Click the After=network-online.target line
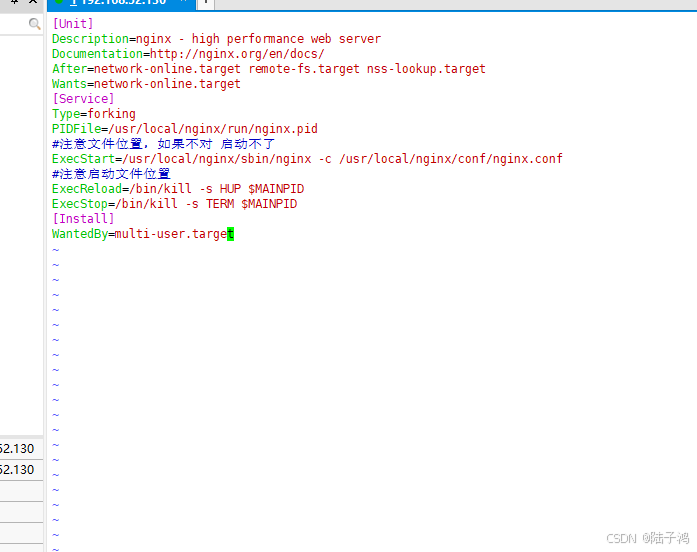The image size is (697, 552). tap(269, 69)
